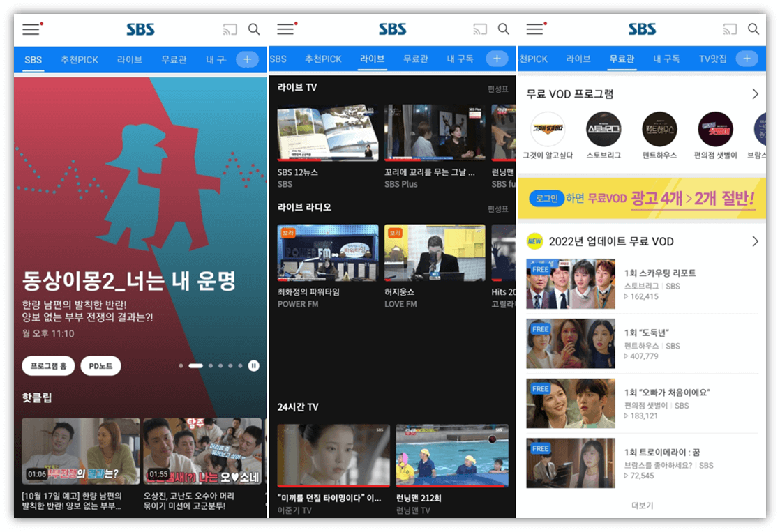Tap 24시간 TV section heading
The height and width of the screenshot is (532, 780).
[x=298, y=406]
